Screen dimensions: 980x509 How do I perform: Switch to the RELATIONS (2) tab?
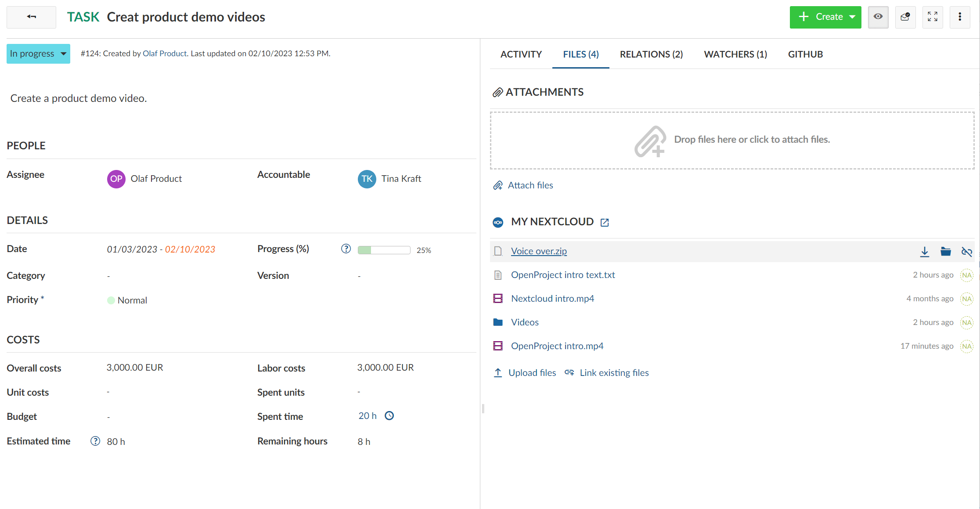[x=652, y=54]
